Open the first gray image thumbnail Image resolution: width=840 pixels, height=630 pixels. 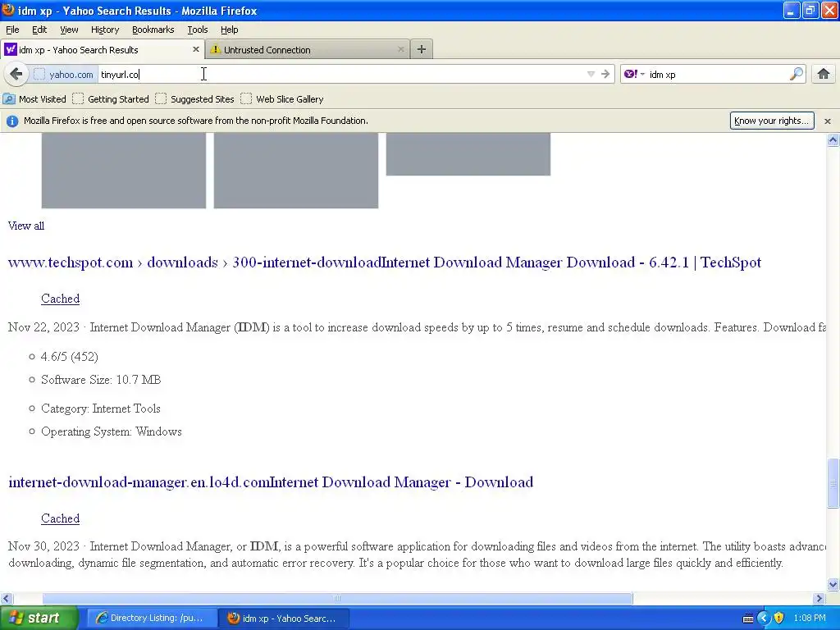click(x=124, y=171)
